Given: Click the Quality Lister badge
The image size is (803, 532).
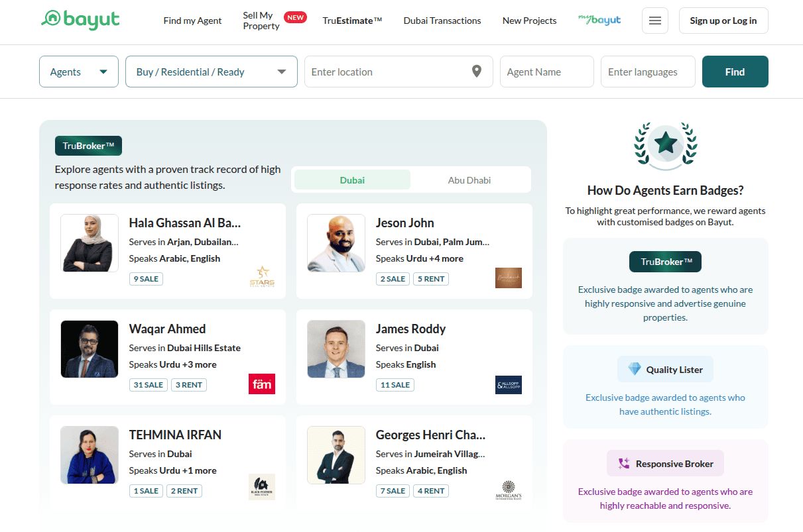Looking at the screenshot, I should (x=665, y=370).
